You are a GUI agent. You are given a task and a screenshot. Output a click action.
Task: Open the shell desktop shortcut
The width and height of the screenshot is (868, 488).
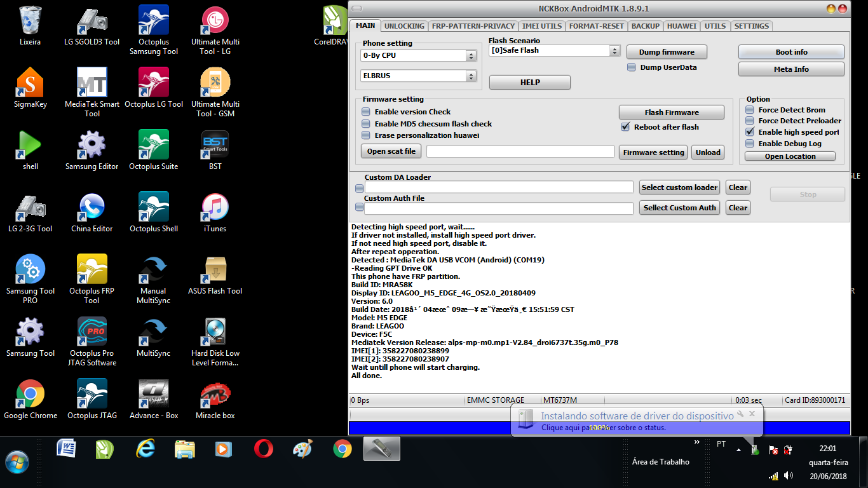pyautogui.click(x=30, y=150)
